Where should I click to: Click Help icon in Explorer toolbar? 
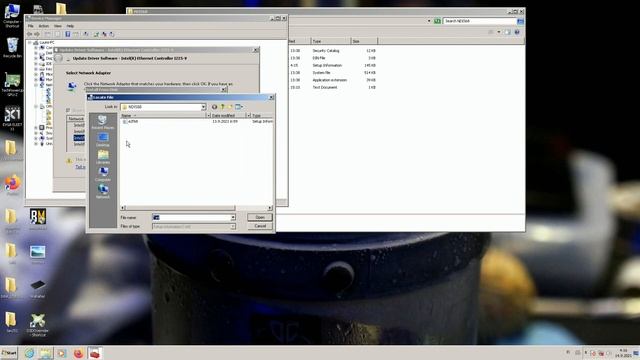[517, 32]
